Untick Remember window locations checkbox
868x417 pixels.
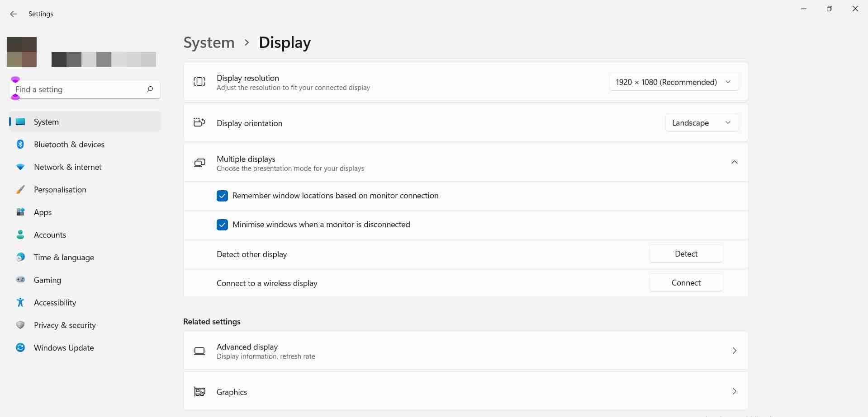[x=222, y=196]
